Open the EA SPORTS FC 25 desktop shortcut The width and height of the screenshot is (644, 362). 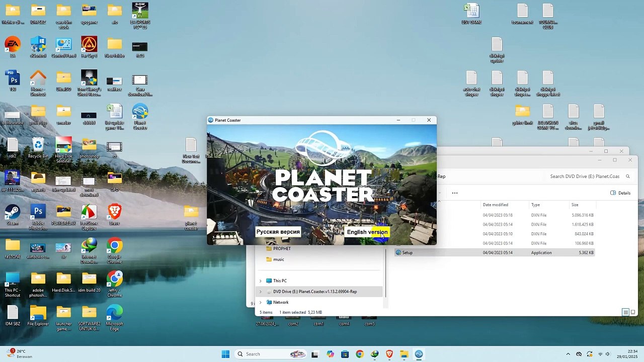pyautogui.click(x=140, y=15)
